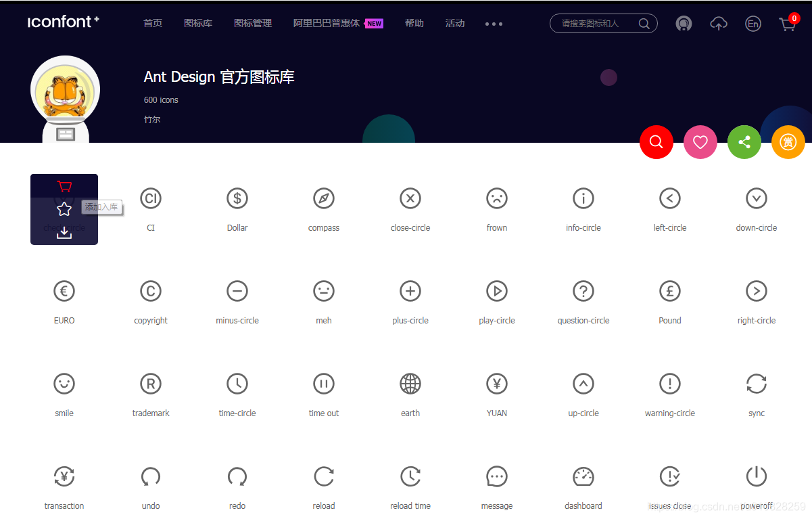The image size is (812, 519).
Task: Select the play-circle icon
Action: (497, 291)
